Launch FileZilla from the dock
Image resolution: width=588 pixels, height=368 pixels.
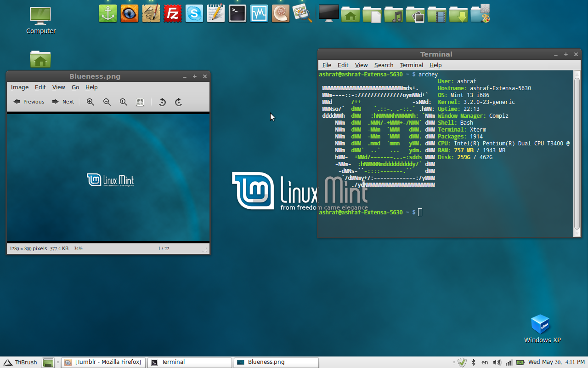click(173, 13)
